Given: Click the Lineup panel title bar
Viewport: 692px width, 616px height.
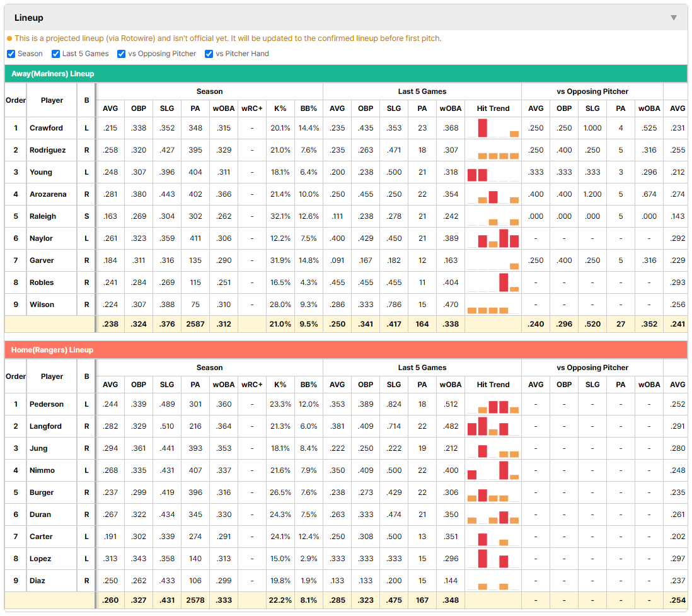Looking at the screenshot, I should [346, 18].
